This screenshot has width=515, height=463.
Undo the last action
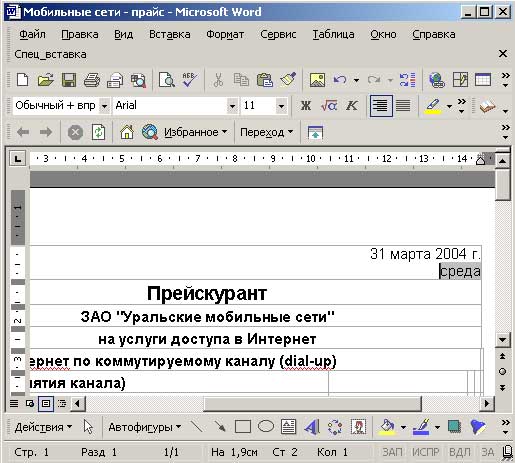[x=340, y=80]
